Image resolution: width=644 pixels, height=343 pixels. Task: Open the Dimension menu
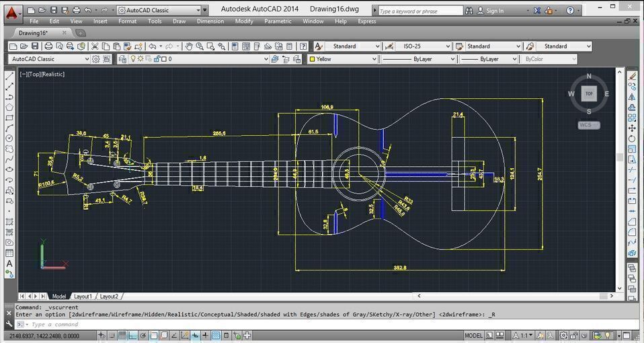210,22
